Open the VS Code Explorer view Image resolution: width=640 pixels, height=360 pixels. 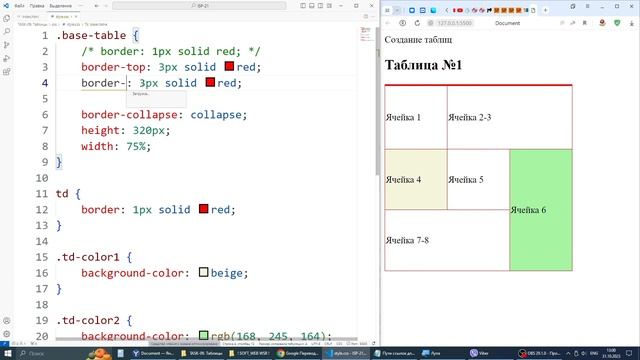tap(7, 18)
